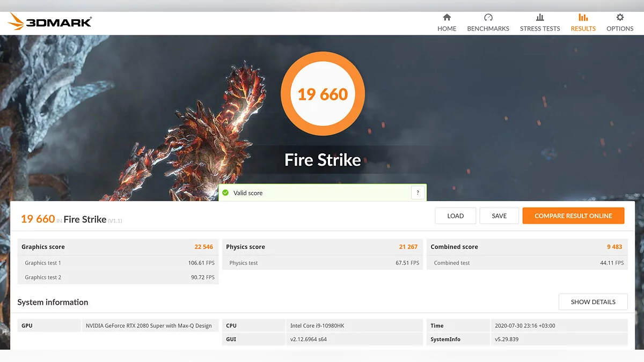
Task: Click the Combined test label
Action: pos(452,263)
